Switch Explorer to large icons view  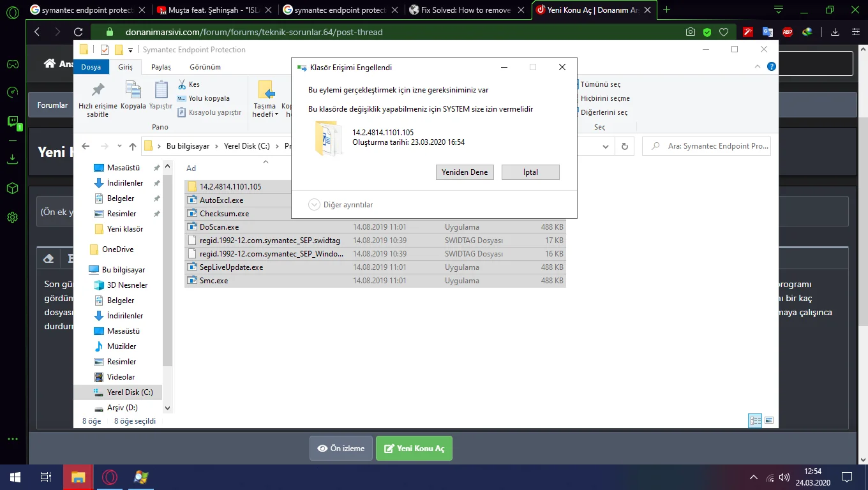pyautogui.click(x=769, y=420)
